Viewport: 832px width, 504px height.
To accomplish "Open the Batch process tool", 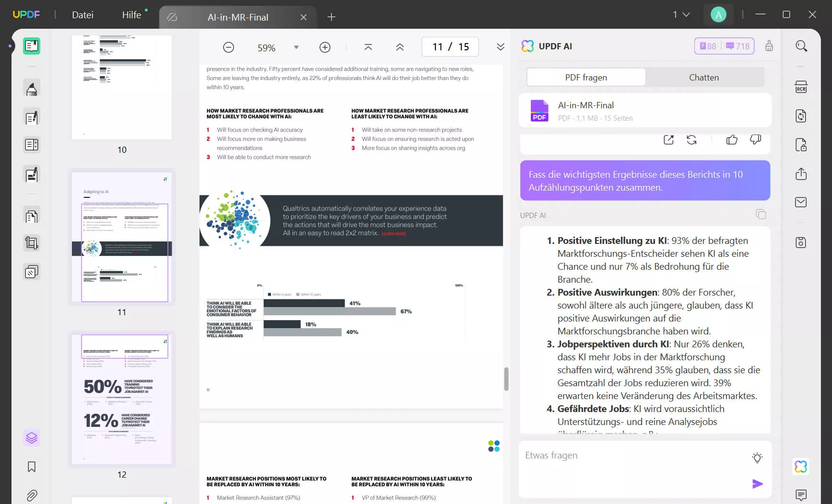I will click(x=32, y=272).
